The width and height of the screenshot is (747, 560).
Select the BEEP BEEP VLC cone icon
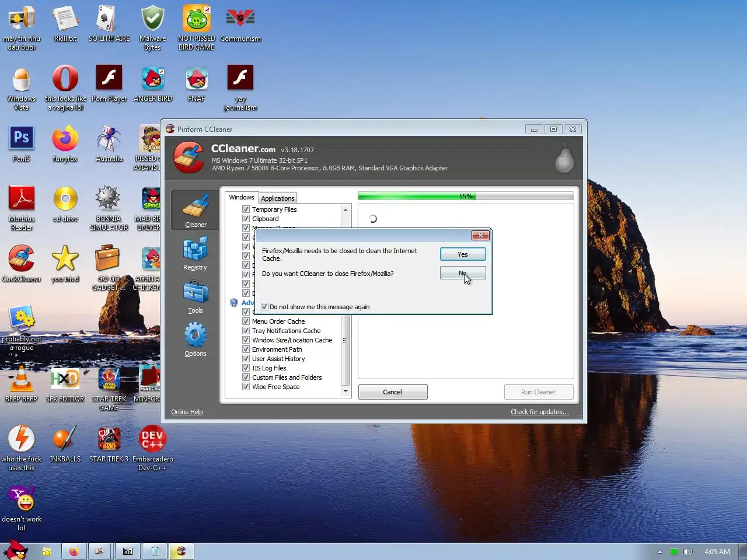point(22,384)
